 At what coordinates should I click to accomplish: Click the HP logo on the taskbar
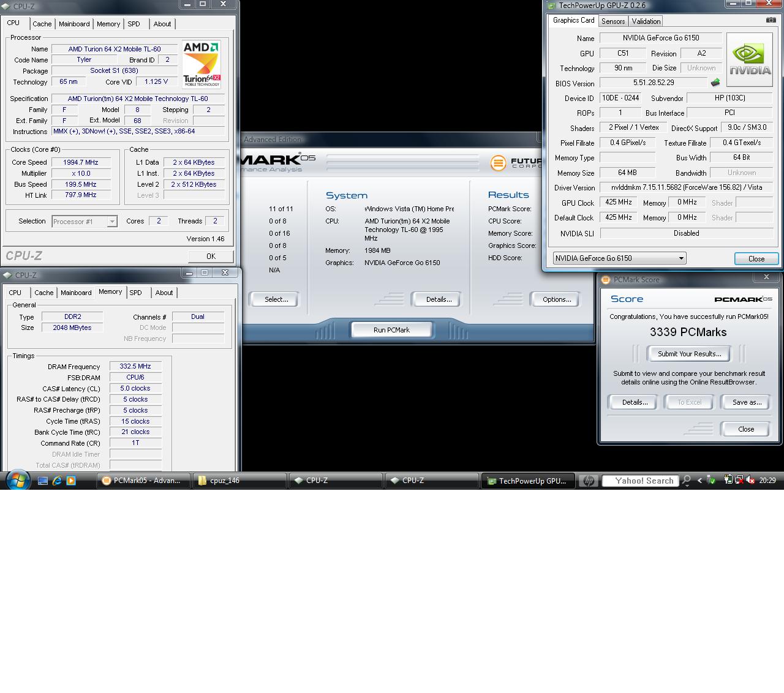pos(588,481)
